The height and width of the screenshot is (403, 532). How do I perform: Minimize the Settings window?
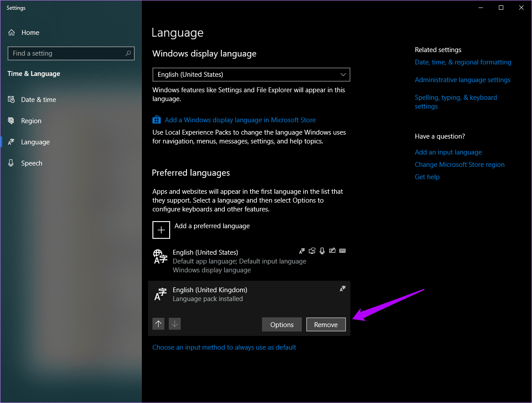point(481,8)
